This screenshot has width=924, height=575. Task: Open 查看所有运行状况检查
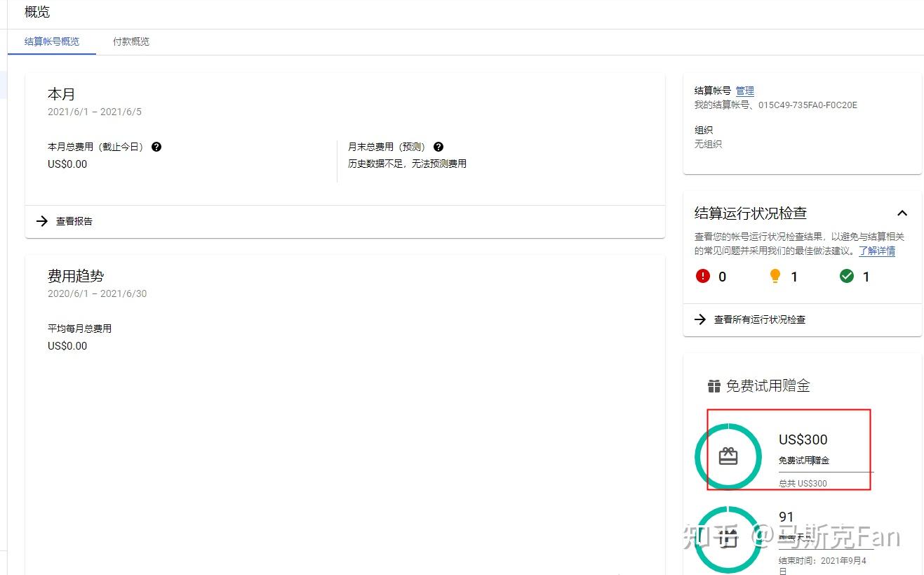[x=760, y=319]
